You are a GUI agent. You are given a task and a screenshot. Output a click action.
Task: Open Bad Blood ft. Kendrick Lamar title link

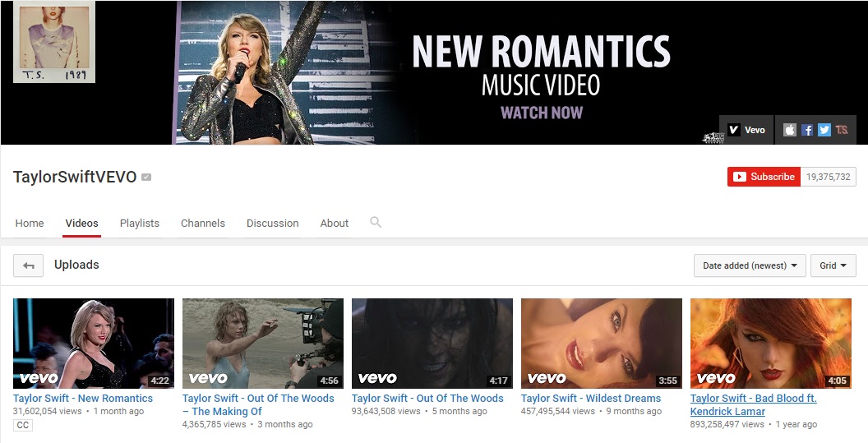pyautogui.click(x=754, y=405)
